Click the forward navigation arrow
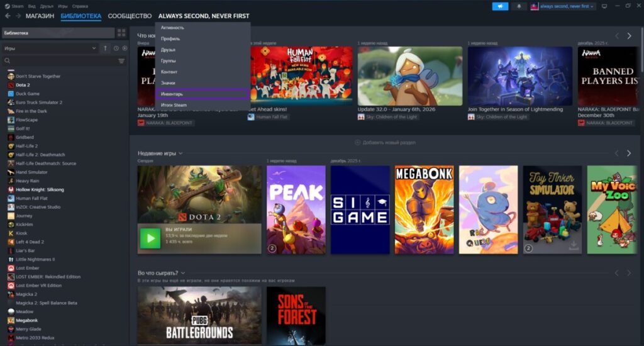The image size is (644, 346). [18, 16]
